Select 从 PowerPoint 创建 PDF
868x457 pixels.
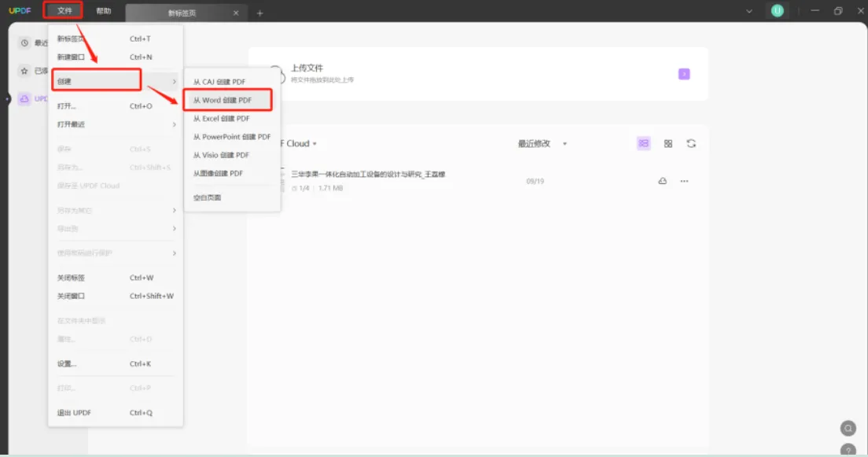(x=231, y=137)
